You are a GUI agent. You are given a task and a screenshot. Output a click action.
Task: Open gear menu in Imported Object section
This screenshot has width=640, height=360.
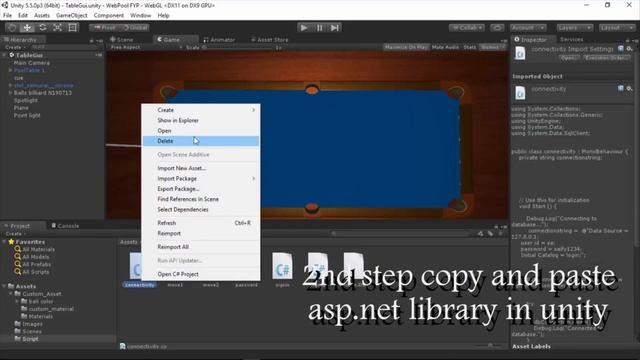[629, 88]
